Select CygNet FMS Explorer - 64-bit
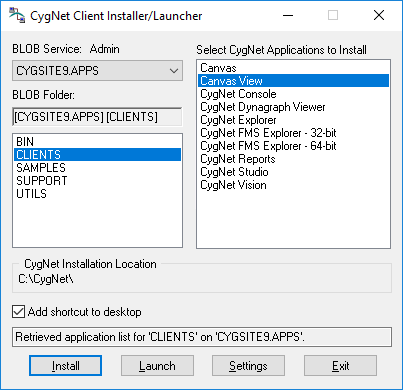The width and height of the screenshot is (403, 390). 293,146
